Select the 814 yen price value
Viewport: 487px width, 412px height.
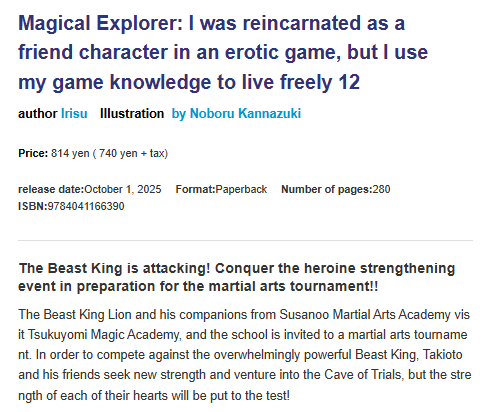[70, 153]
